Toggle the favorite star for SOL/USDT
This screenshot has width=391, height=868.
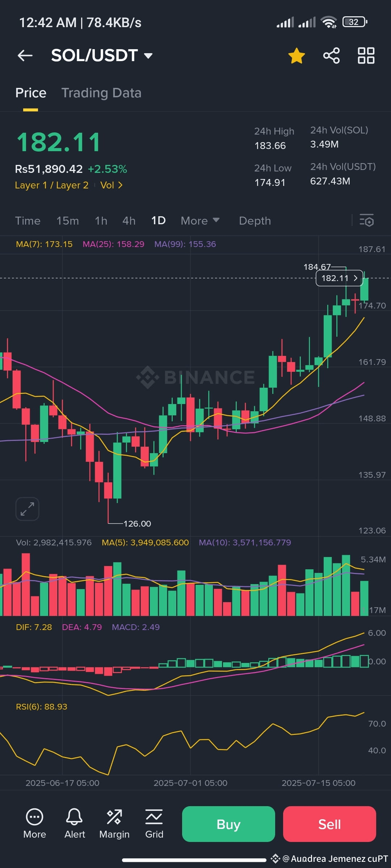pos(297,56)
